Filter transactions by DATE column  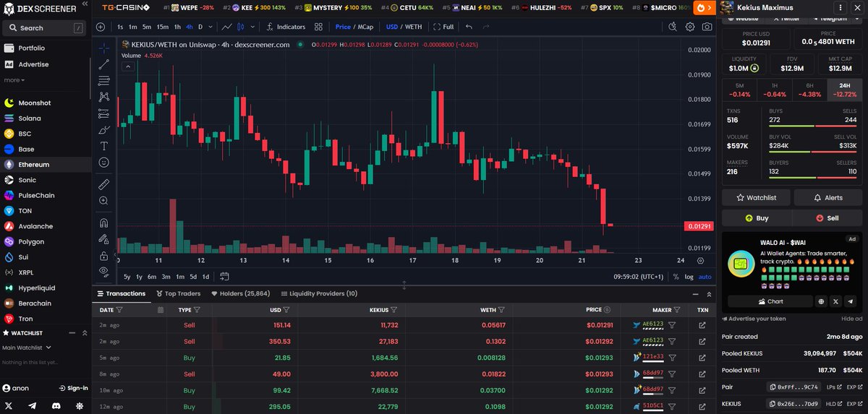click(119, 309)
